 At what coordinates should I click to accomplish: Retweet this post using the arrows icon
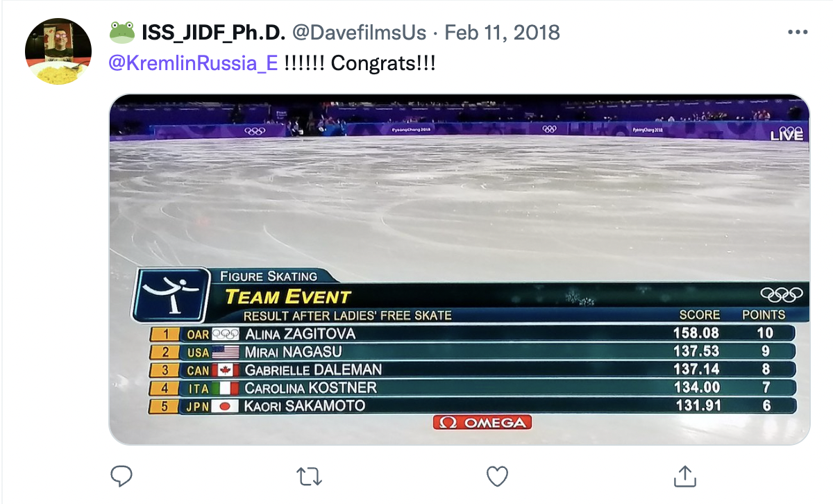pyautogui.click(x=309, y=476)
